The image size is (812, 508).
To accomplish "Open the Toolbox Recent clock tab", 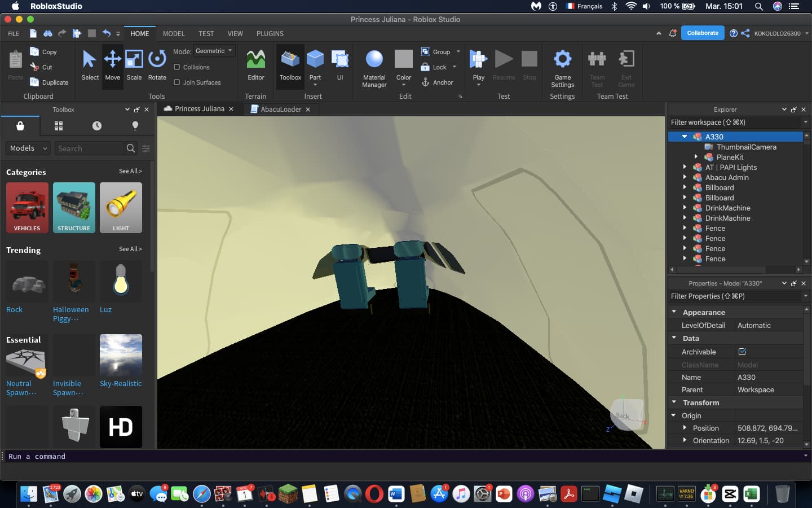I will tap(97, 126).
